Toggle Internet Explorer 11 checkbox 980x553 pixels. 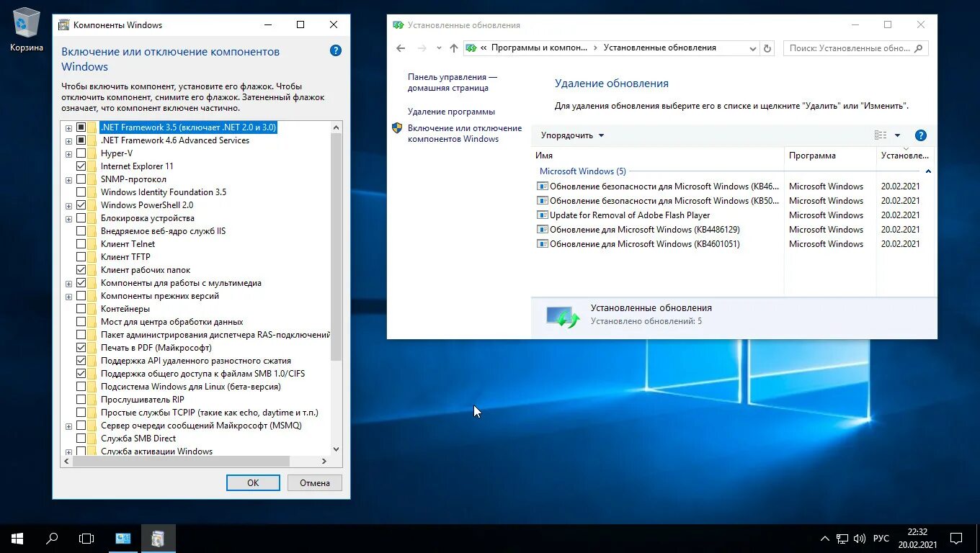pyautogui.click(x=81, y=166)
